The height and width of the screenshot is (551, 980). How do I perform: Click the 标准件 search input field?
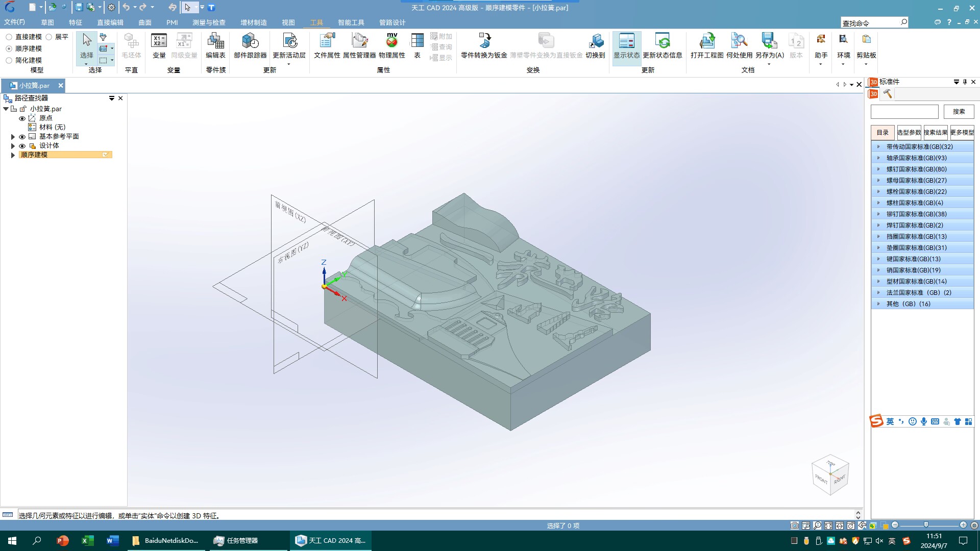pyautogui.click(x=904, y=111)
